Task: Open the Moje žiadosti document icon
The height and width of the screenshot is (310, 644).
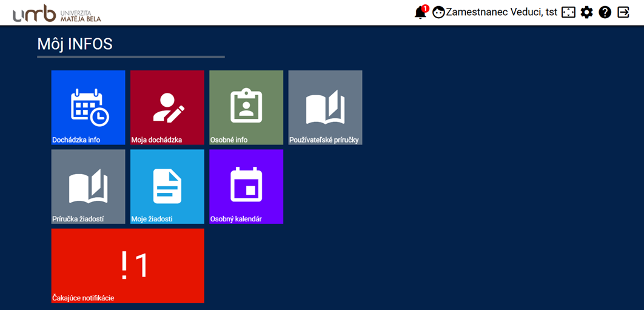Action: [167, 185]
